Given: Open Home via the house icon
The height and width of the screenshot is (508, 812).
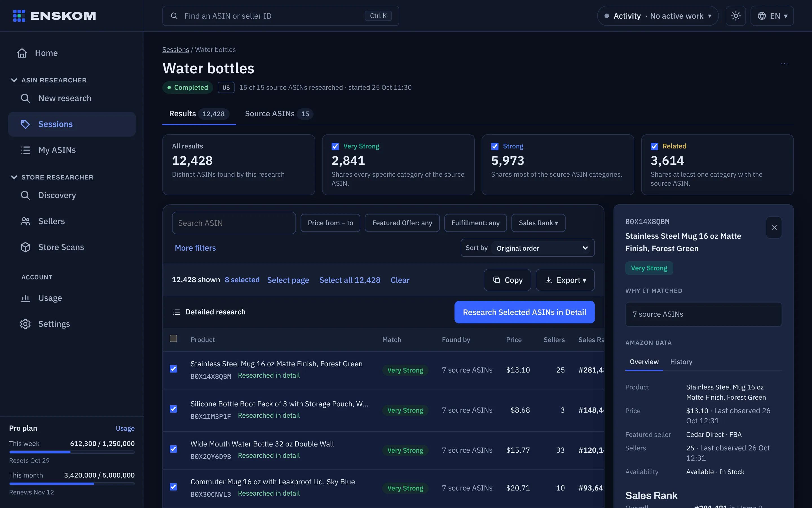Looking at the screenshot, I should (x=22, y=53).
